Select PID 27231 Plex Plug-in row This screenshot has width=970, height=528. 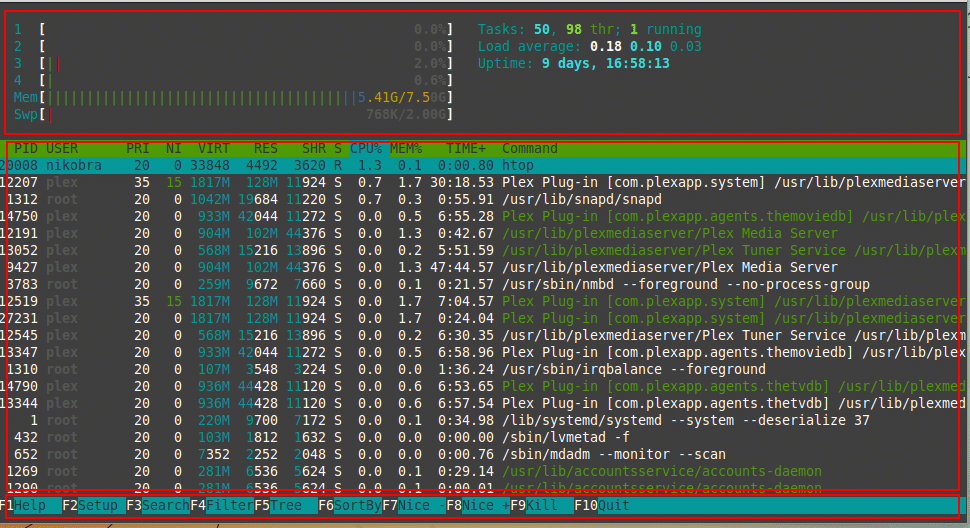[483, 318]
